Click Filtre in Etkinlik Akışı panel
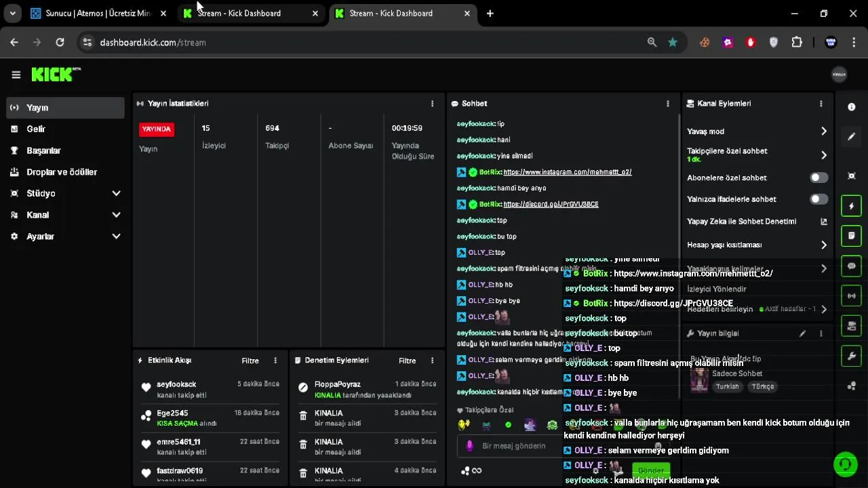This screenshot has height=488, width=868. click(x=250, y=361)
